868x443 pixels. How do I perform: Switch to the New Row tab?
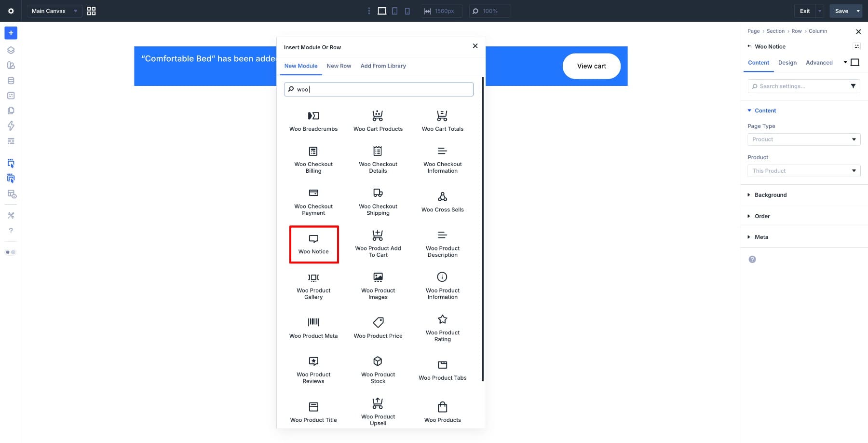coord(339,66)
